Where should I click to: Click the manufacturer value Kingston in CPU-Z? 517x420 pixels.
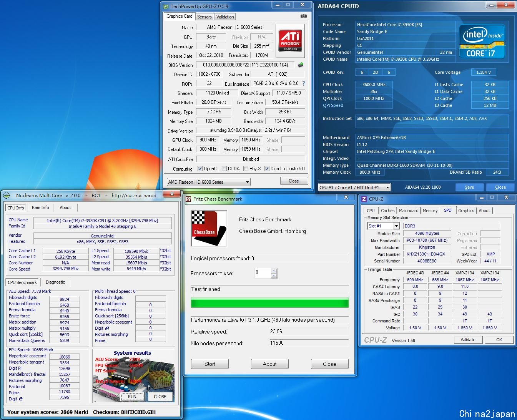pos(427,247)
